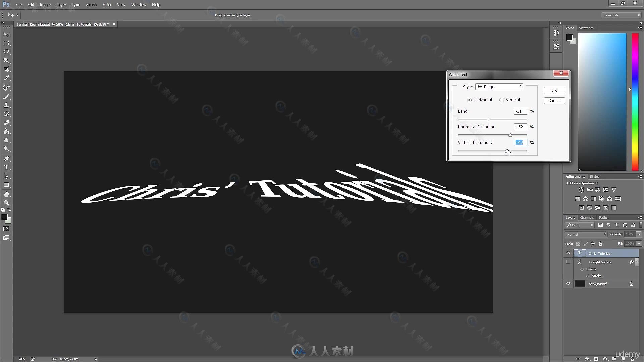Select the Zoom tool

(6, 203)
